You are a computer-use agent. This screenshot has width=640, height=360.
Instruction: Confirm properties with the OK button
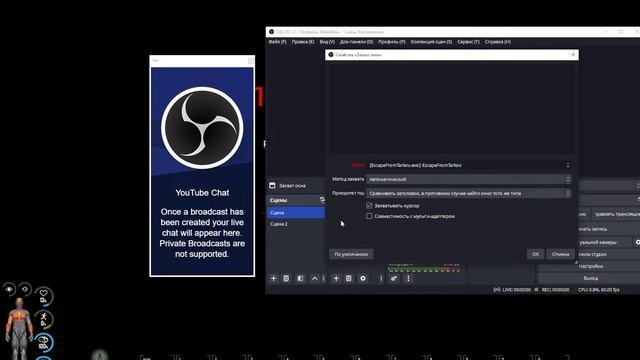pyautogui.click(x=536, y=254)
